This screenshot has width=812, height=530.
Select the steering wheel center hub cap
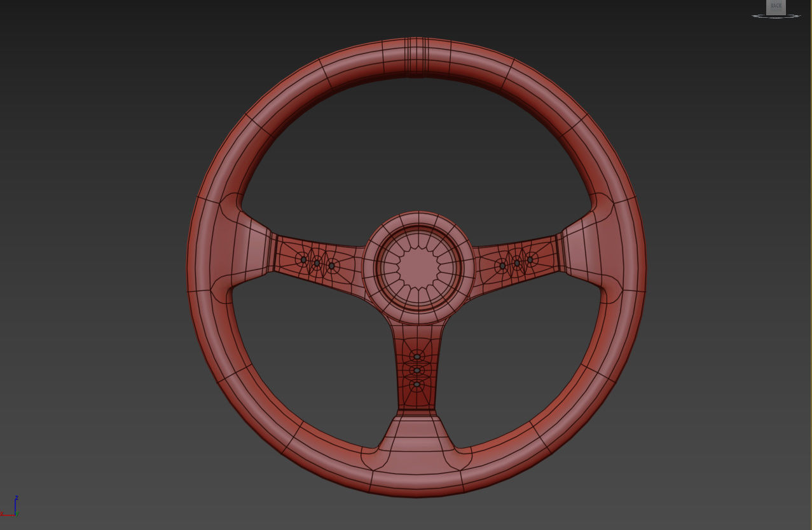click(418, 267)
